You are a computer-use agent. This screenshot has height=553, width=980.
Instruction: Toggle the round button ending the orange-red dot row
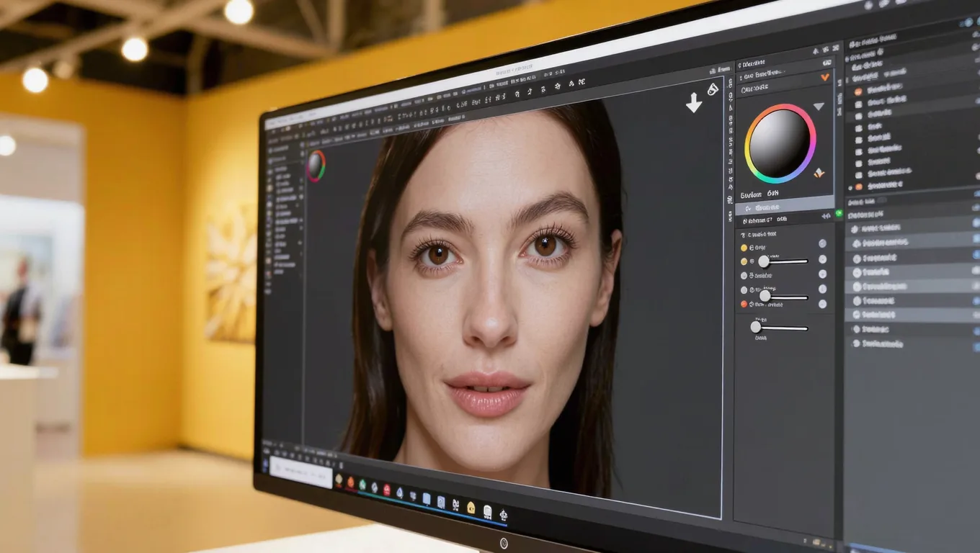[x=822, y=304]
